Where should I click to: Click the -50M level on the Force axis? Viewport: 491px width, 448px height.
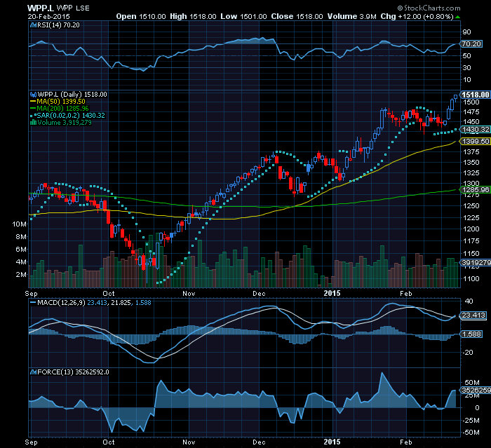point(471,433)
